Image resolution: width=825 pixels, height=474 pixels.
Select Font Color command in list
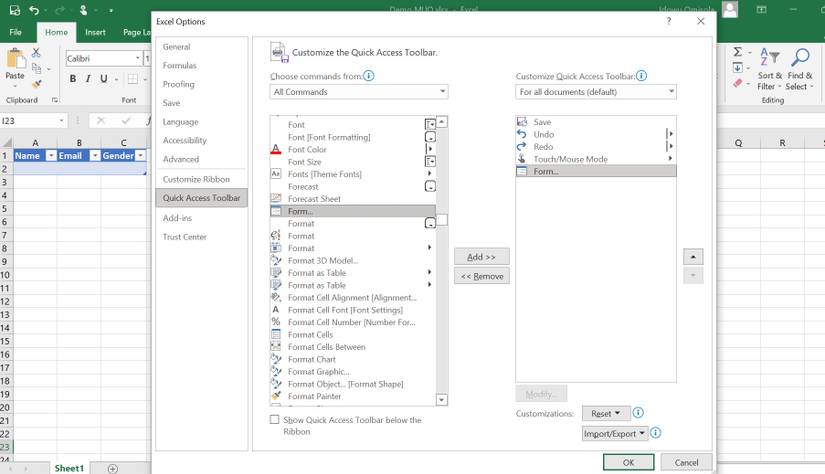coord(353,149)
